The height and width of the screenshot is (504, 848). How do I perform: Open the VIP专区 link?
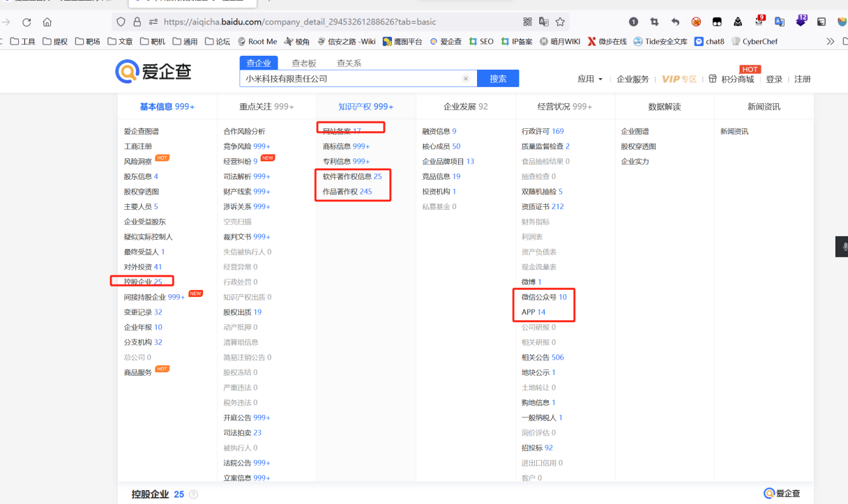click(679, 79)
